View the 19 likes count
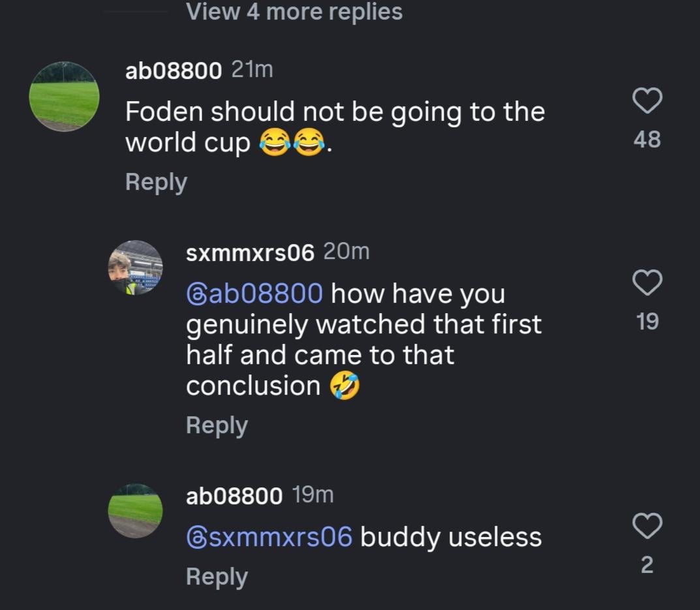Viewport: 700px width, 610px height. (647, 321)
